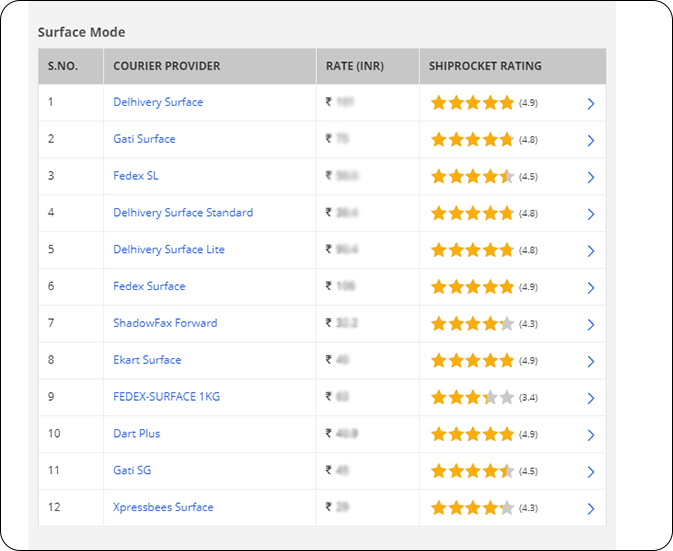Open Delhivery Surface Standard link
The image size is (673, 551).
click(183, 213)
